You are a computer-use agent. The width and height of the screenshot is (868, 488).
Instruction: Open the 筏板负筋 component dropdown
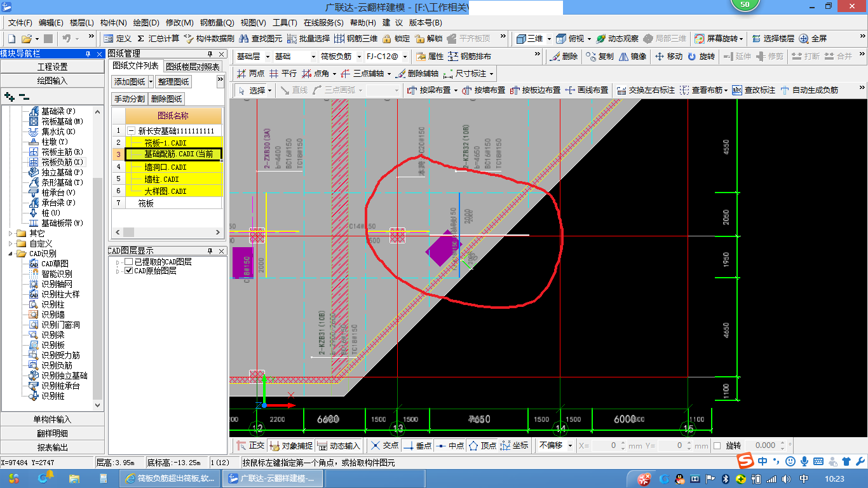pos(359,57)
